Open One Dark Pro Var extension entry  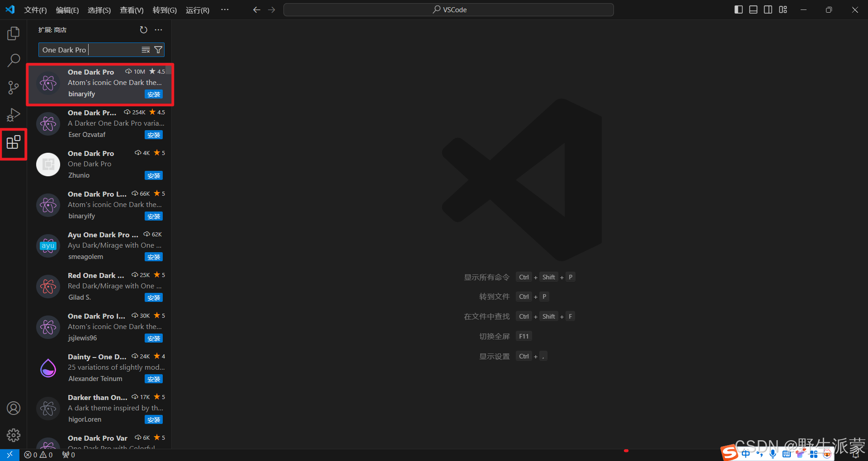99,439
